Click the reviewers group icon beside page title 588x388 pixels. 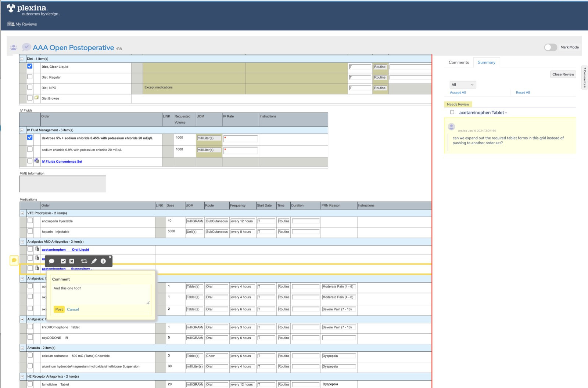[x=14, y=47]
